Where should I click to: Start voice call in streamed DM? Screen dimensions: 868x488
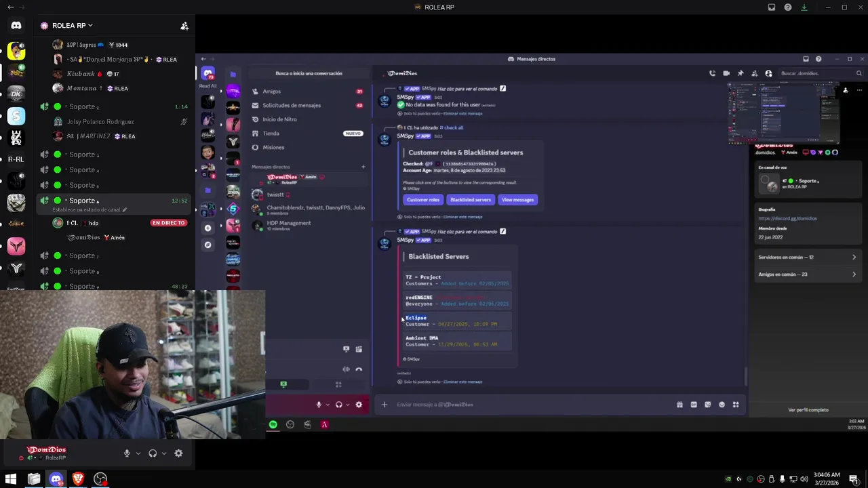(x=712, y=73)
